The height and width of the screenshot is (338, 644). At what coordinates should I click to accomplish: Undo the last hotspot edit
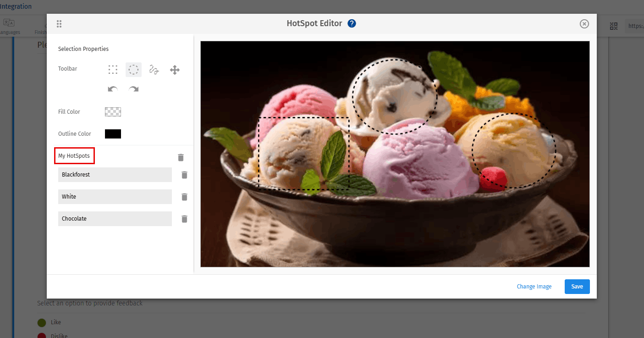[x=113, y=89]
